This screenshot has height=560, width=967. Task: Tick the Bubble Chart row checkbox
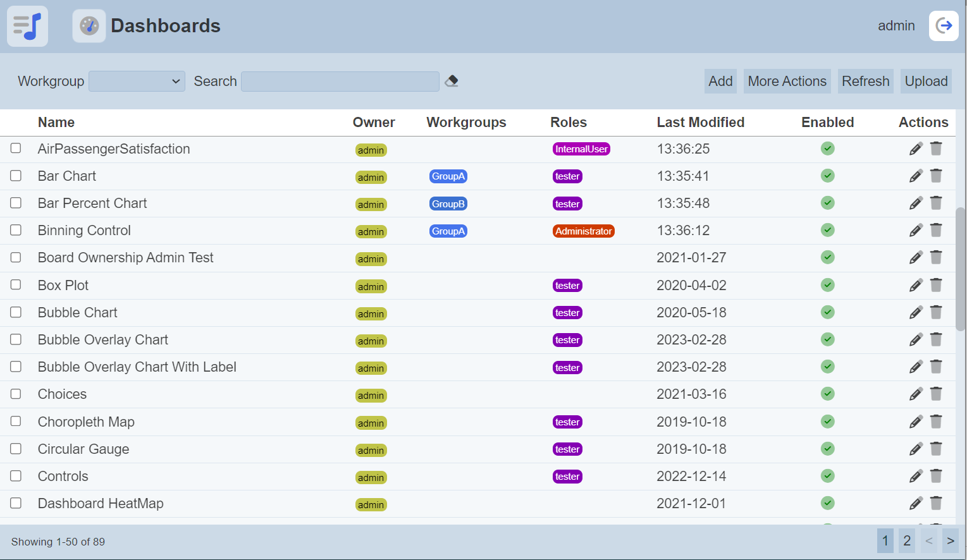pyautogui.click(x=16, y=312)
